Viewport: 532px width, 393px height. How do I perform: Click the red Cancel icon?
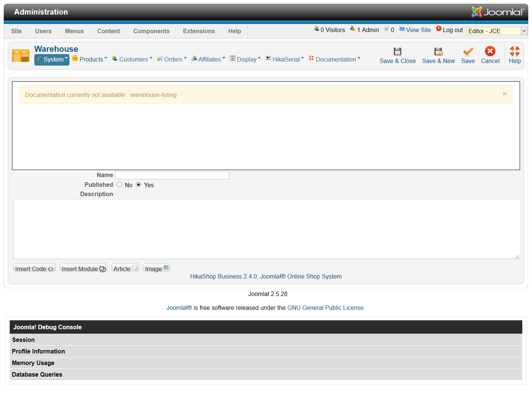coord(490,51)
